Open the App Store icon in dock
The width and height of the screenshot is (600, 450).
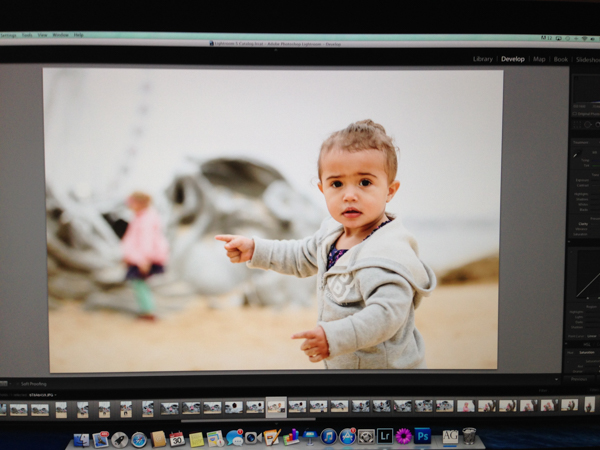coord(347,437)
